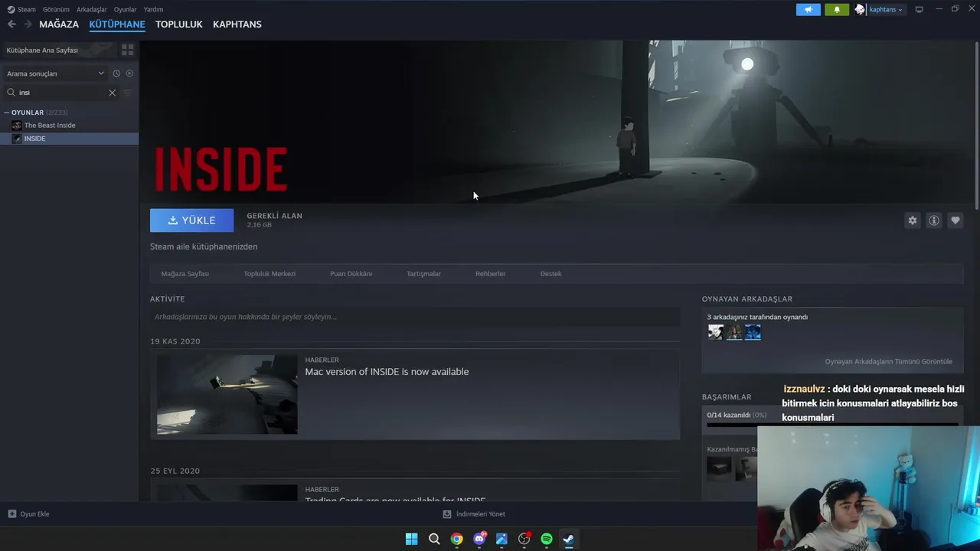This screenshot has height=551, width=980.
Task: Open the Mac version news thumbnail
Action: tap(227, 394)
